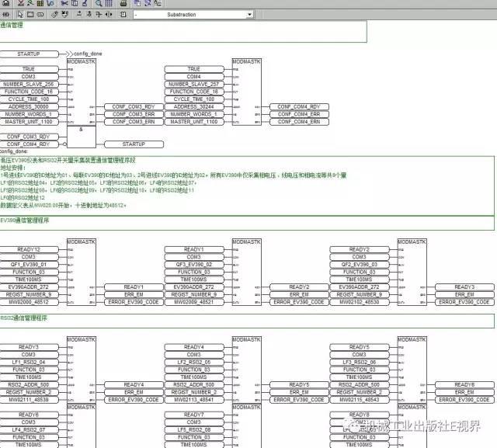Select the box insertion tool icon
497x448 pixels.
tap(30, 15)
